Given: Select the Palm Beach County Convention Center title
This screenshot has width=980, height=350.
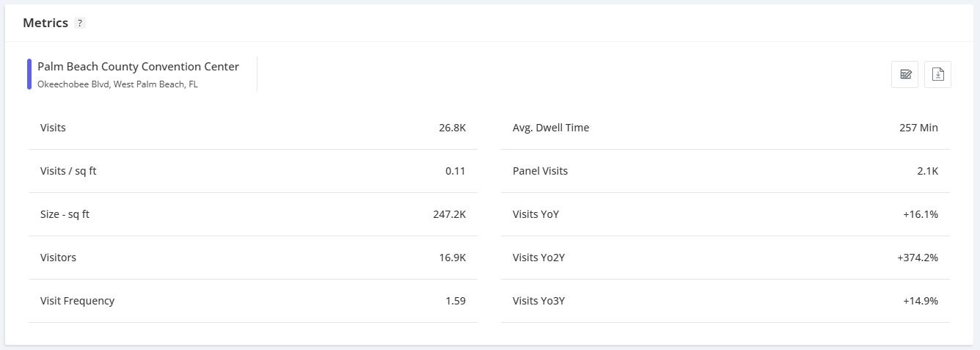Looking at the screenshot, I should point(138,67).
